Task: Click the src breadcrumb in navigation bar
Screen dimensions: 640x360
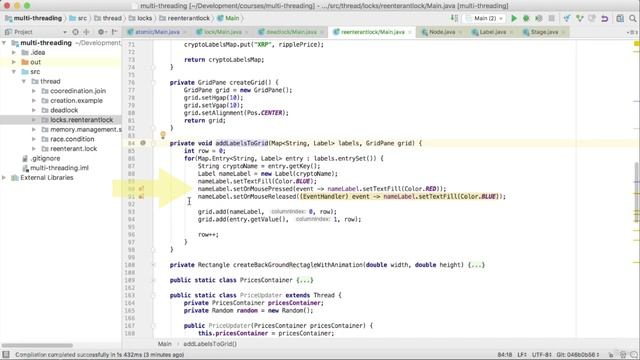Action: click(x=78, y=18)
